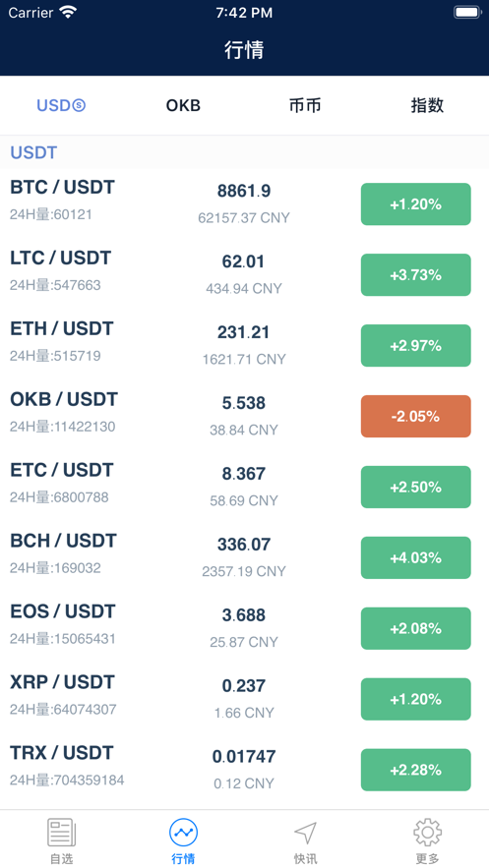Tap the LTC +3.73% change badge

tap(416, 274)
